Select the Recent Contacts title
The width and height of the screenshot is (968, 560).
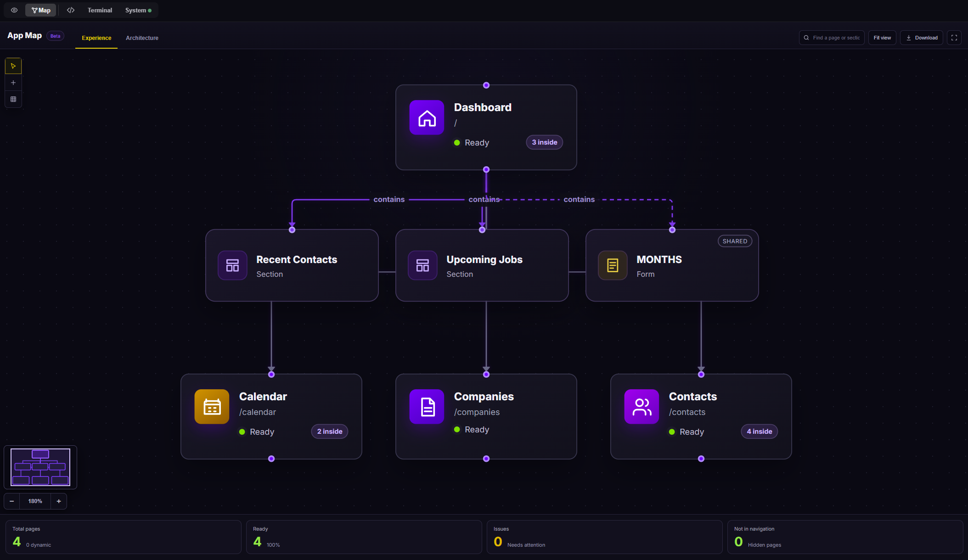297,260
